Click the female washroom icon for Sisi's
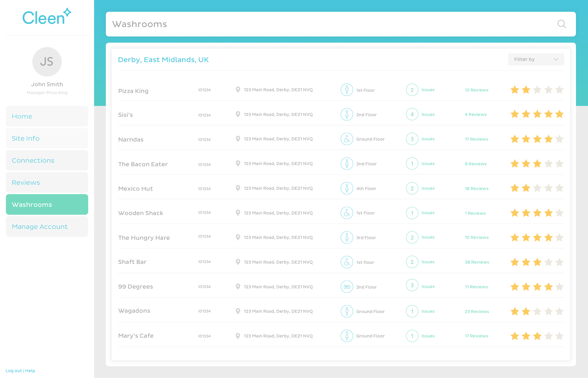Viewport: 588px width, 378px height. tap(347, 114)
